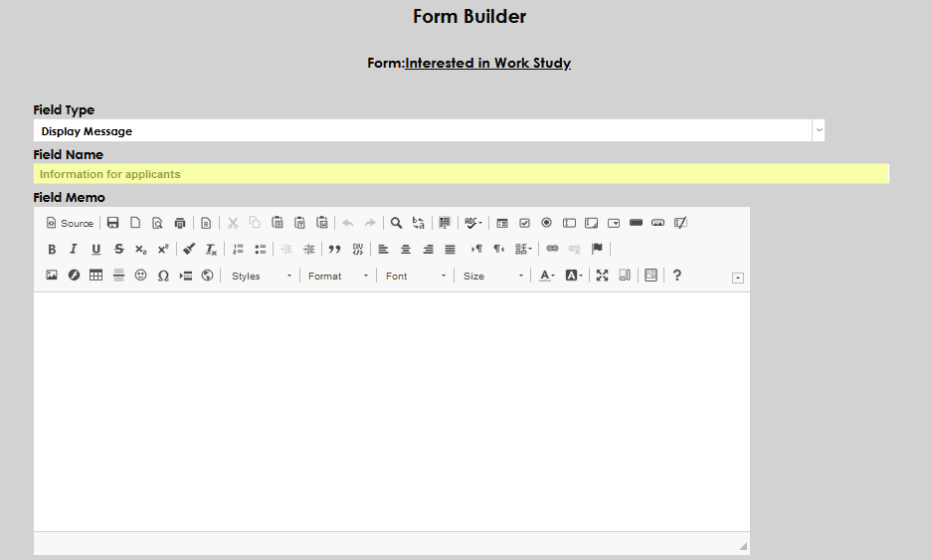
Task: Insert a radio button form field
Action: click(547, 223)
